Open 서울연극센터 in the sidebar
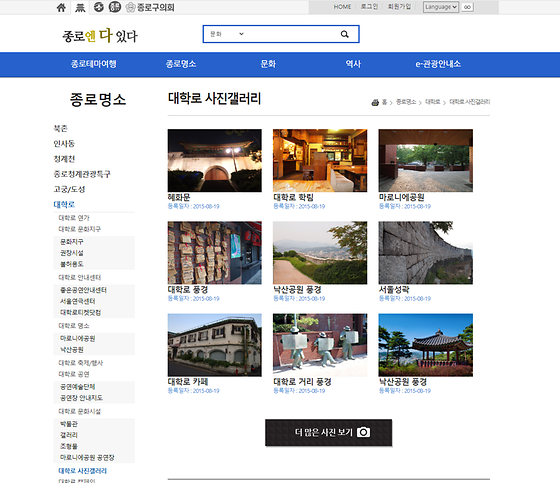This screenshot has height=483, width=560. tap(78, 302)
